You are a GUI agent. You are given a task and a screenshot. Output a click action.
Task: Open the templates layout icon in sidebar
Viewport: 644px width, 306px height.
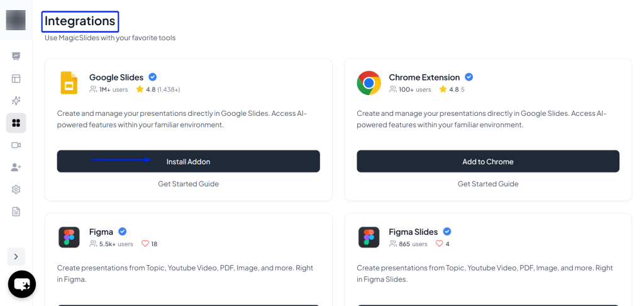[x=16, y=79]
